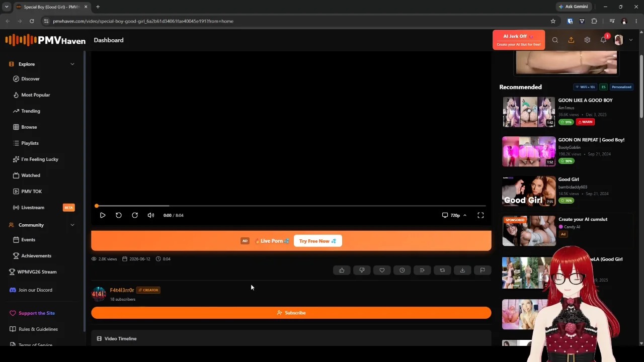The height and width of the screenshot is (362, 644).
Task: Open the Chrome three-dot menu
Action: pos(636,21)
